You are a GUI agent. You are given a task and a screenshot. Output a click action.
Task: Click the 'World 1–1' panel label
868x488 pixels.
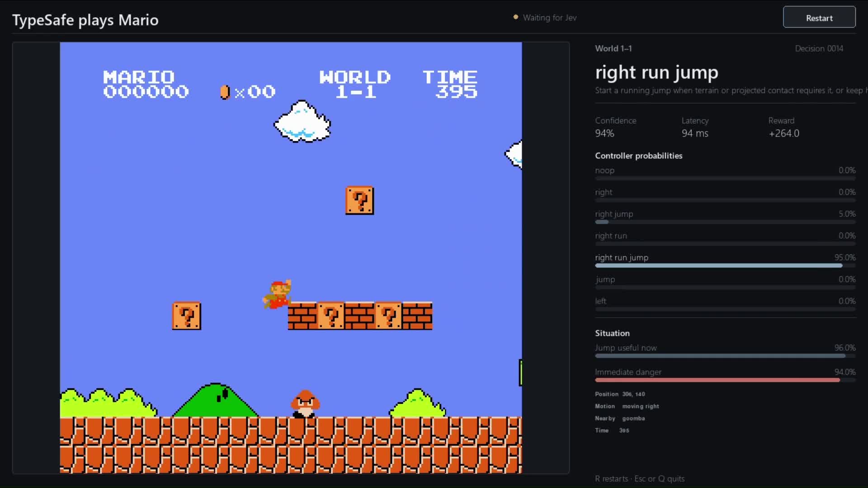[613, 48]
